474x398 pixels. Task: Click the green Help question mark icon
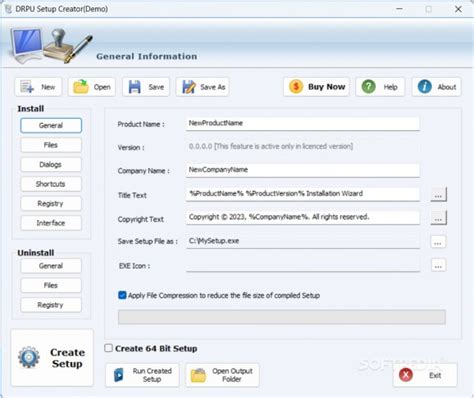click(x=369, y=87)
